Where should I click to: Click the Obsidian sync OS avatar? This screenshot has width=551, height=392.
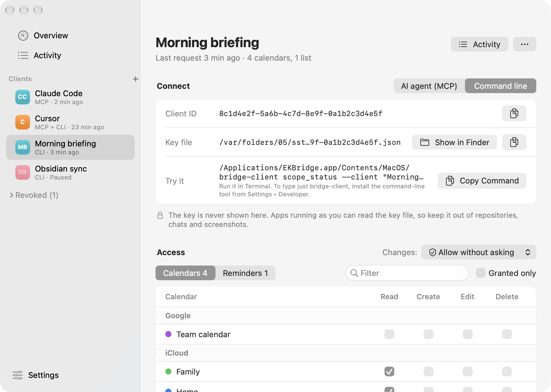pyautogui.click(x=23, y=172)
